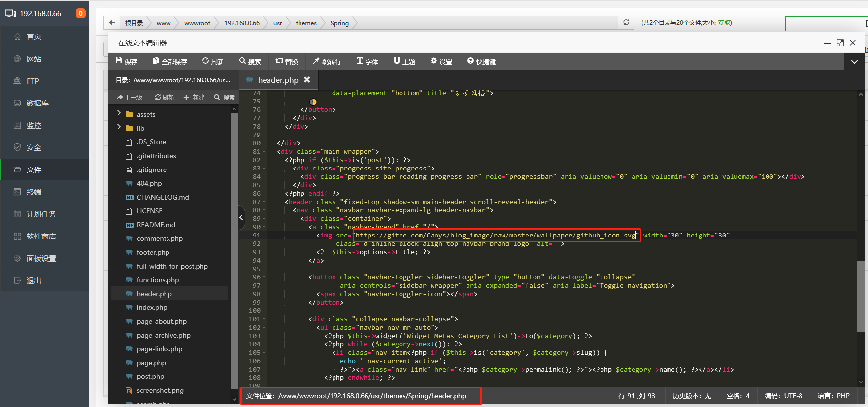The image size is (868, 407).
Task: Select the header.php editor tab
Action: (278, 80)
